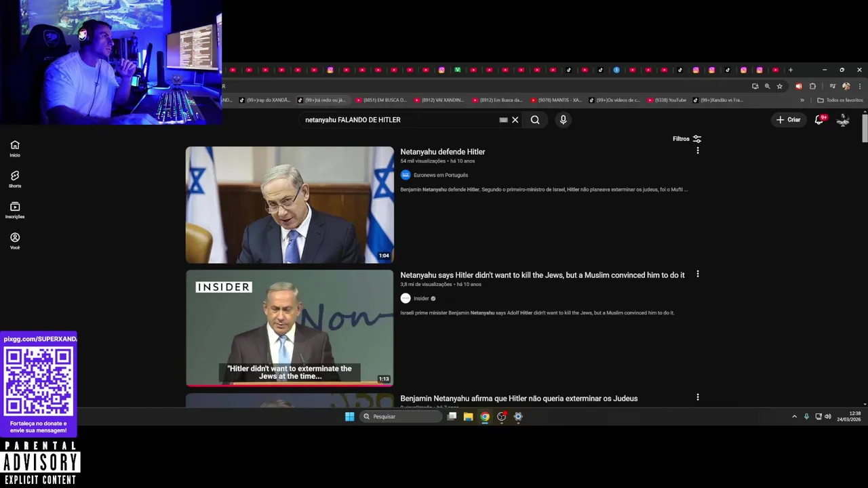This screenshot has height=488, width=868.
Task: Open the '(99+)Xandão vs Fra...' bookmark
Action: (x=718, y=100)
